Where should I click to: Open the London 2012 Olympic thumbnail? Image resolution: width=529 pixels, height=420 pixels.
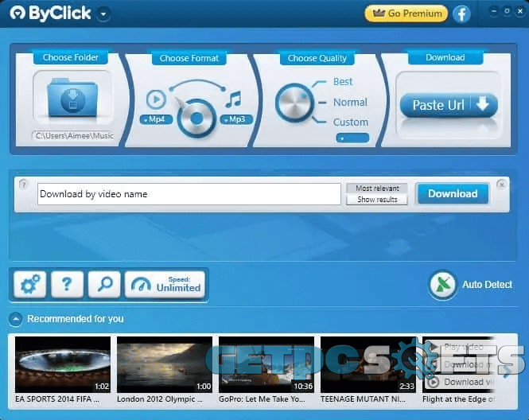165,364
